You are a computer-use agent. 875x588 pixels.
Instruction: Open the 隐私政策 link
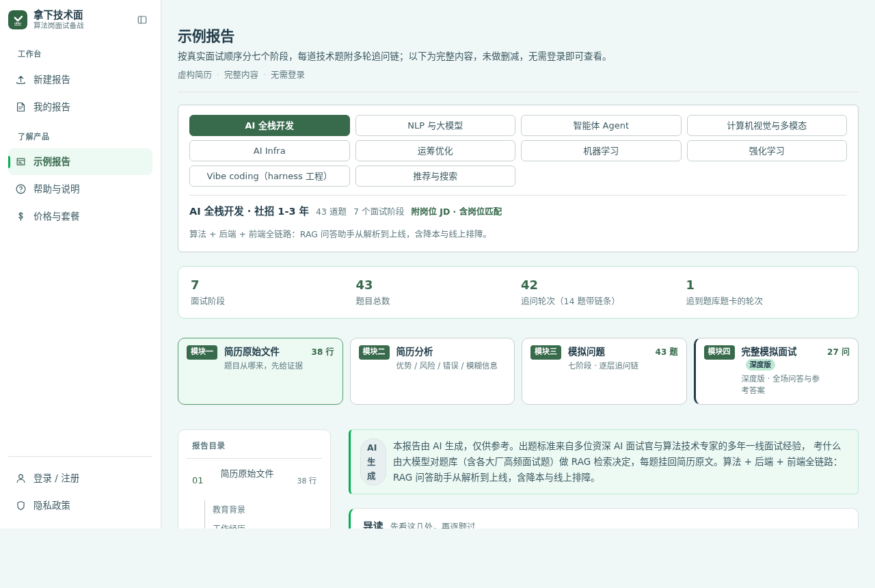tap(80, 506)
